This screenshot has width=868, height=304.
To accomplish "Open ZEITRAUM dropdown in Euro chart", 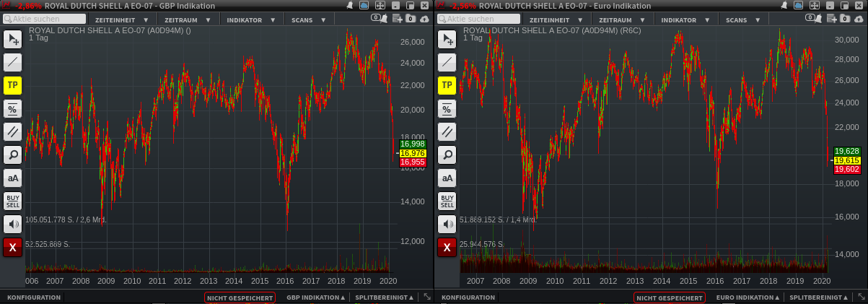I will point(622,19).
